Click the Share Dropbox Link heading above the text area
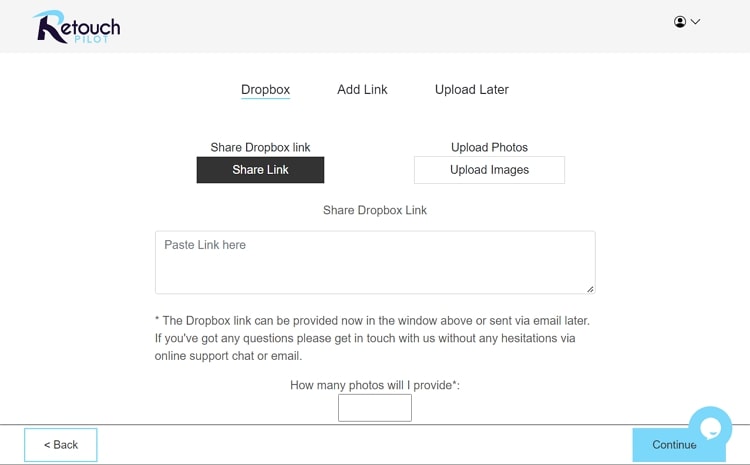The image size is (750, 465). point(375,210)
